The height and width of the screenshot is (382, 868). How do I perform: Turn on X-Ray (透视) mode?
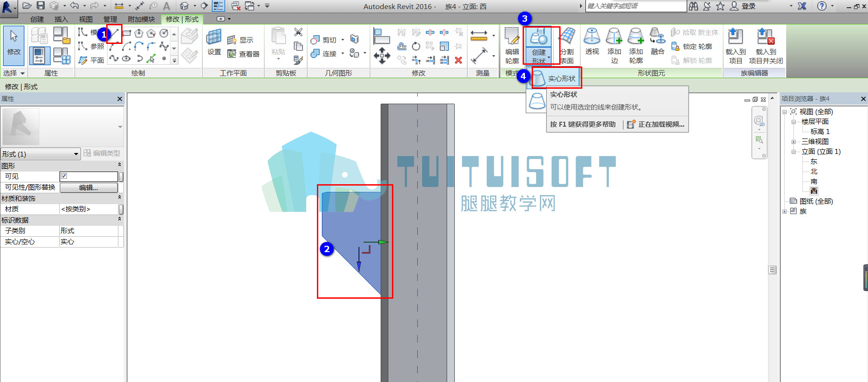click(x=592, y=42)
